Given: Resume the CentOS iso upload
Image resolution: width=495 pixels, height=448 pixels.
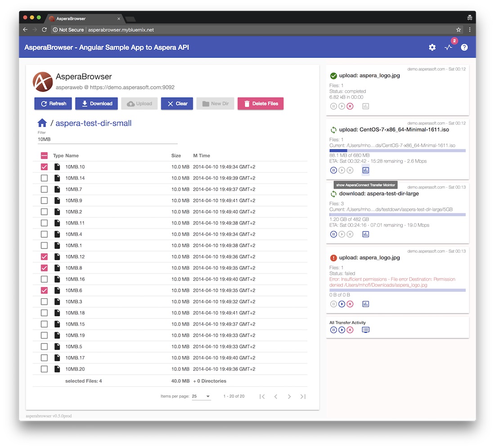Looking at the screenshot, I should tap(342, 170).
